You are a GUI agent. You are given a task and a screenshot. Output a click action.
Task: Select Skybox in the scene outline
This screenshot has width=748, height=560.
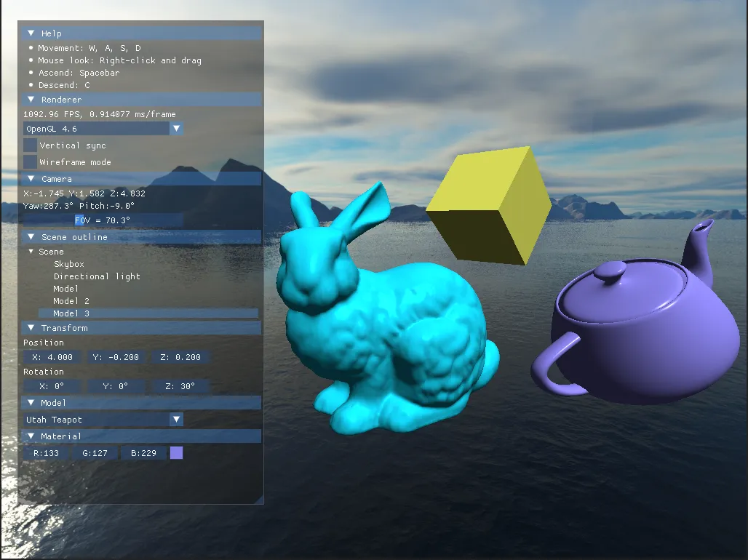[69, 264]
